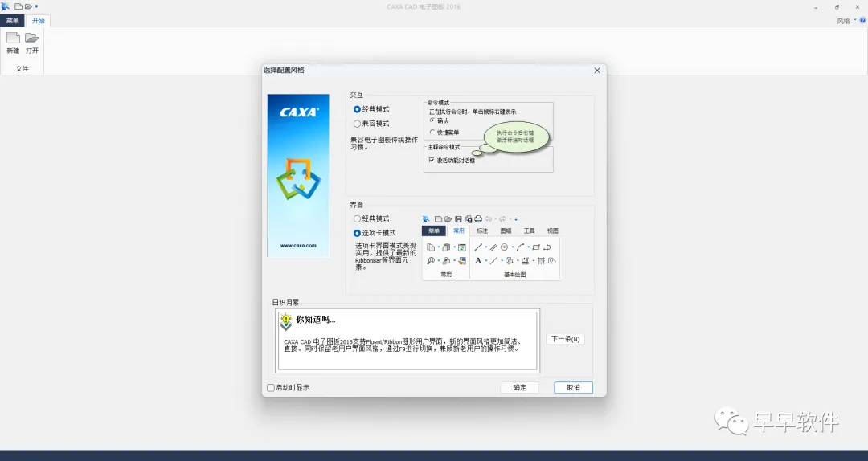Screen dimensions: 868x461
Task: Click the lightbulb tip icon
Action: click(x=285, y=321)
